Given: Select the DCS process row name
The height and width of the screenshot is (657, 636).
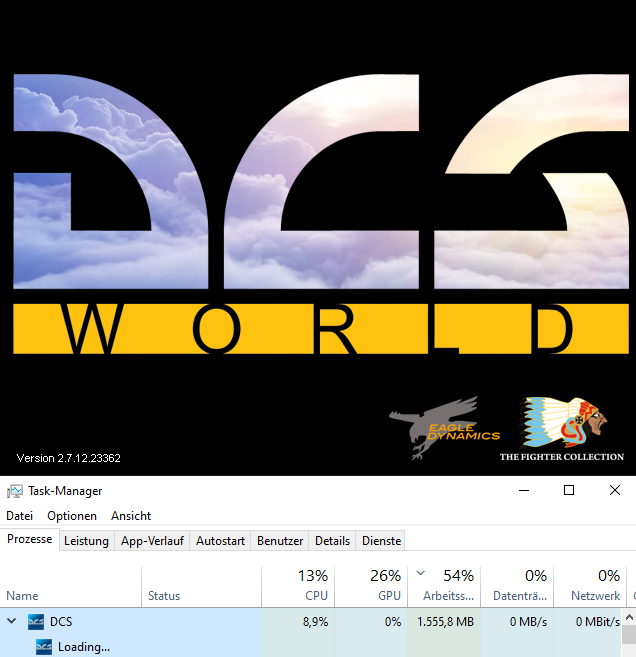Looking at the screenshot, I should tap(61, 621).
